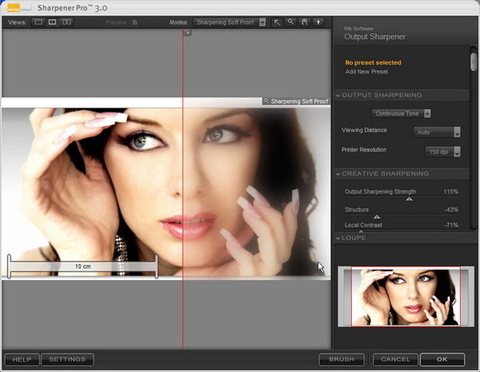Image resolution: width=480 pixels, height=372 pixels.
Task: Select the arrow pointer tool
Action: (277, 22)
